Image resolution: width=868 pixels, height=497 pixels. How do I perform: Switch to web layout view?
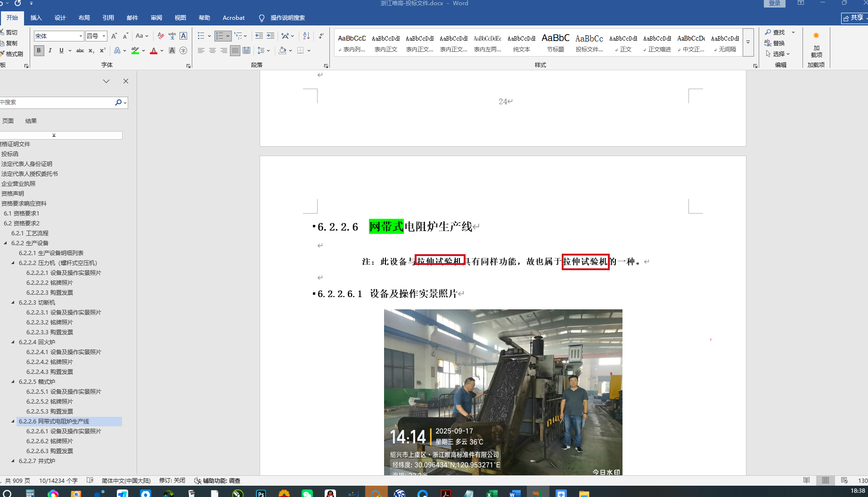tap(844, 480)
